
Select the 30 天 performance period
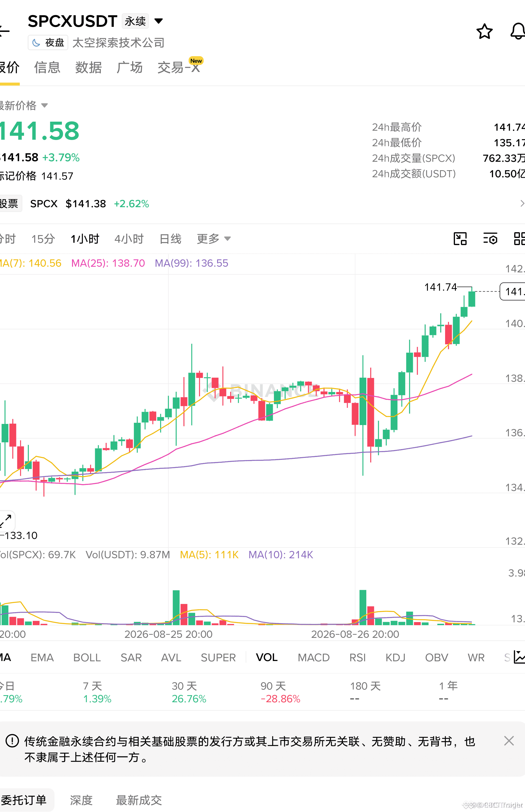tap(189, 692)
